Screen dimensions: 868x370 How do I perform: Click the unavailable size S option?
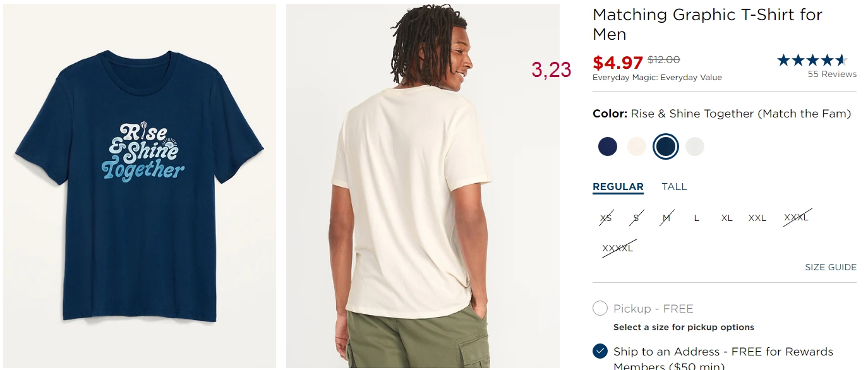[x=636, y=218]
